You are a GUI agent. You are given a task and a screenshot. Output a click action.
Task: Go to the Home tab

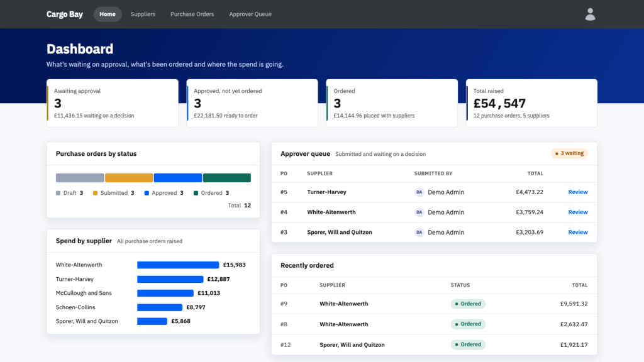coord(108,14)
